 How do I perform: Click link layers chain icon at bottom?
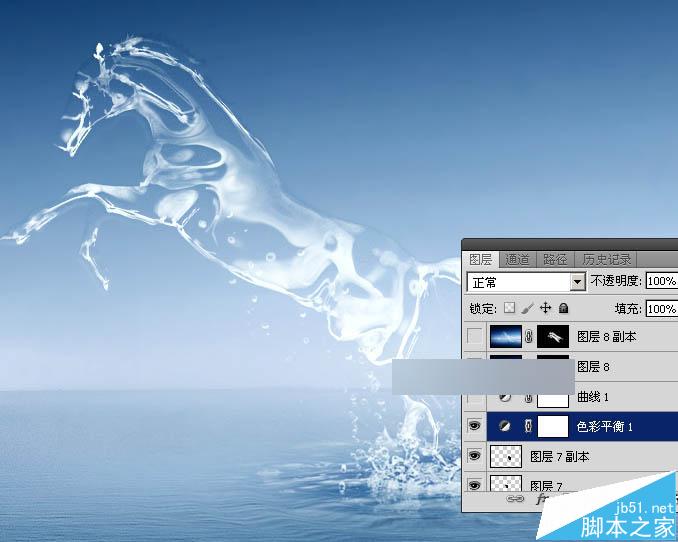(515, 499)
